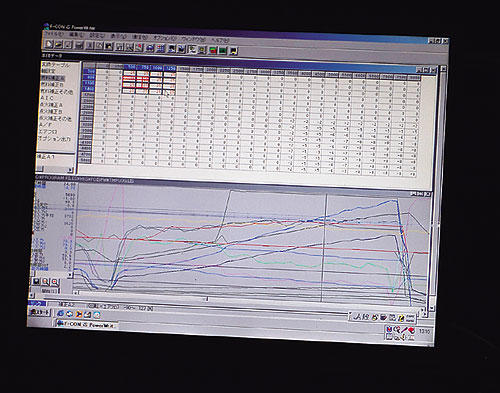Open the ファイル(F) menu

pos(53,34)
